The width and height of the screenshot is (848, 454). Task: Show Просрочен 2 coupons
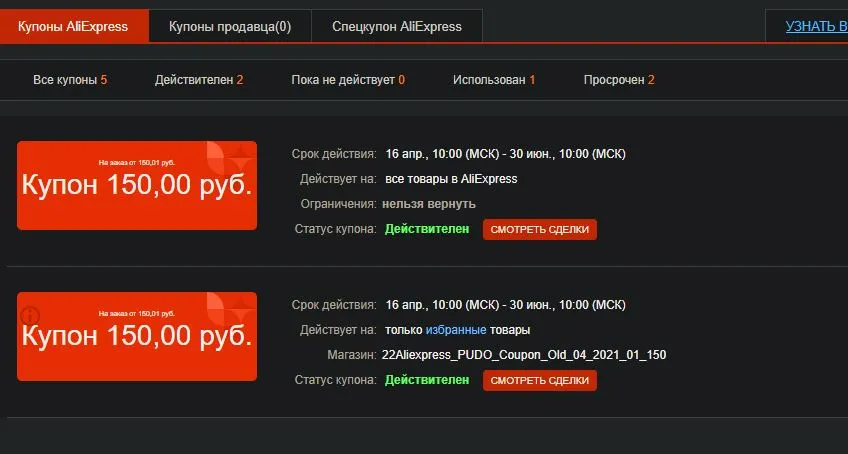[x=619, y=80]
